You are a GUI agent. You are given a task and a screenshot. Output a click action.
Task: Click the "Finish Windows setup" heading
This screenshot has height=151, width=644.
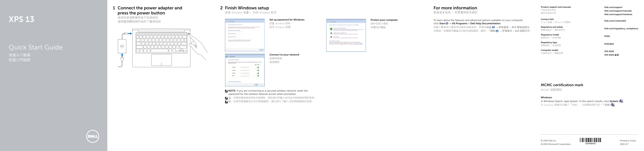[x=247, y=8]
